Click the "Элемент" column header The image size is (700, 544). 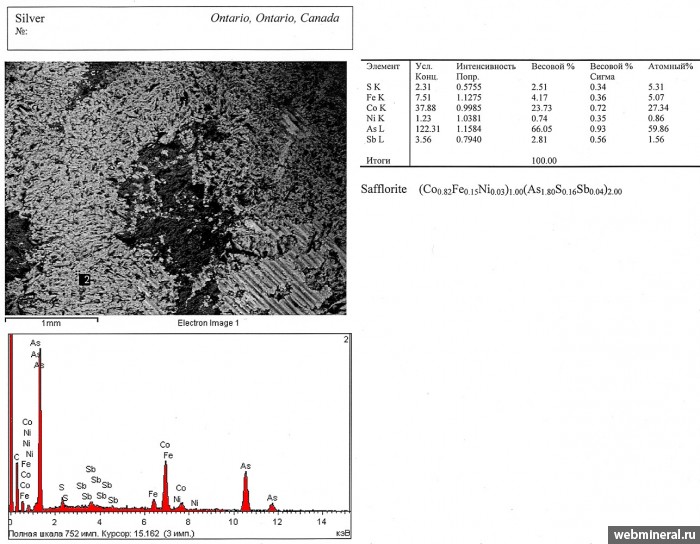(383, 66)
